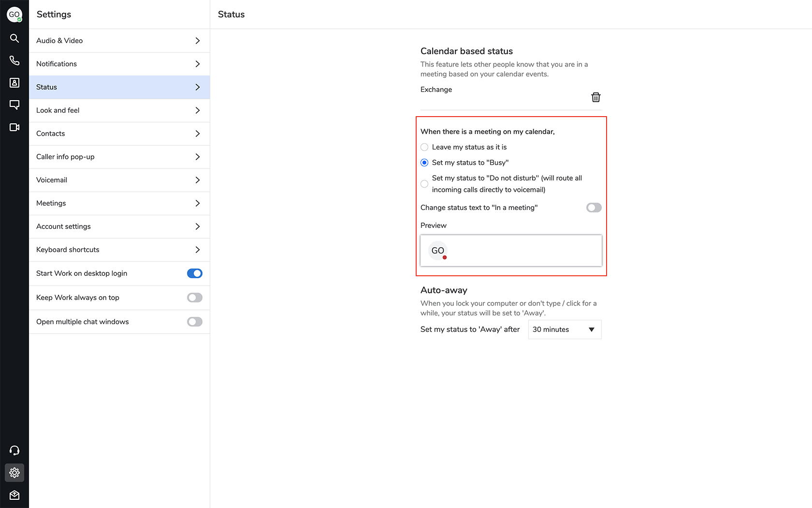
Task: Expand the Audio & Video settings chevron
Action: point(197,41)
